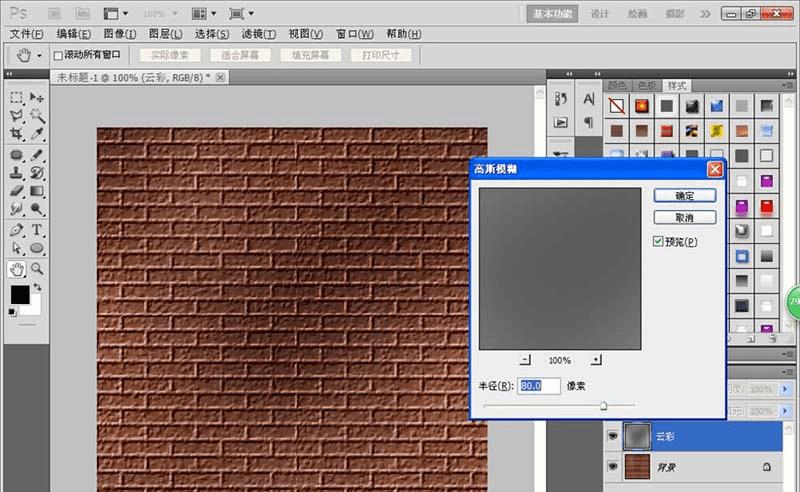Select the Horizontal Type tool
Viewport: 800px width, 492px height.
(x=37, y=229)
